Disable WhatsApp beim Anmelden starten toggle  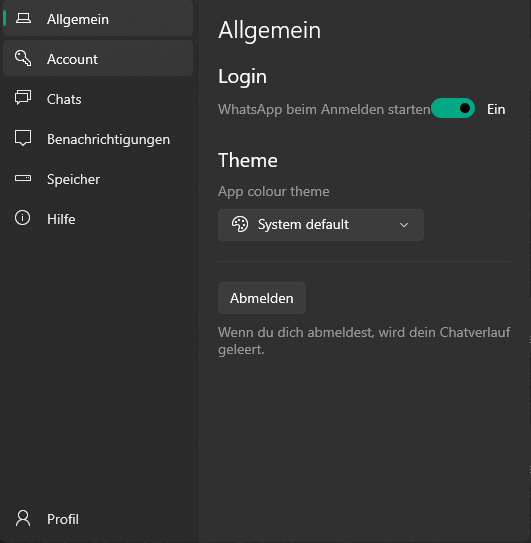[x=453, y=108]
